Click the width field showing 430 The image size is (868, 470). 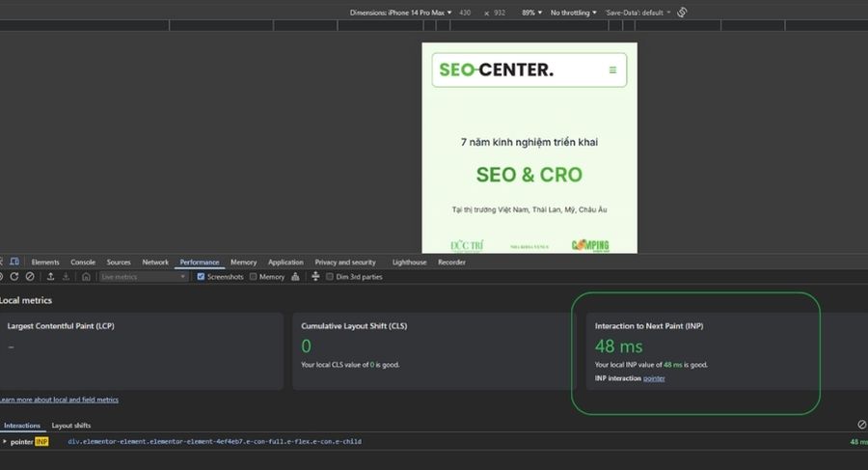465,13
